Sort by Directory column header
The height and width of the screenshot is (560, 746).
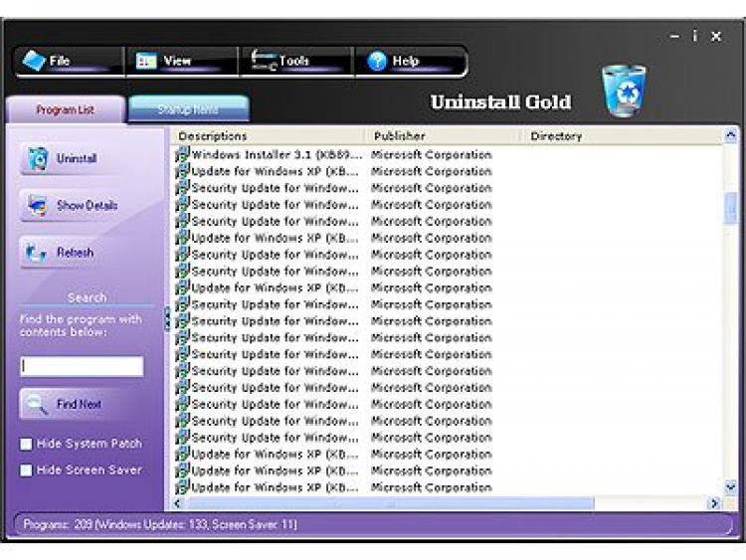click(624, 136)
